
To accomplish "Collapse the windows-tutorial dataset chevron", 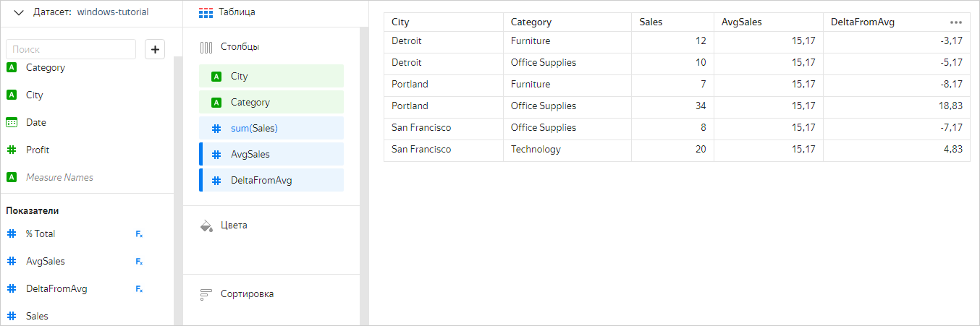I will [x=19, y=12].
